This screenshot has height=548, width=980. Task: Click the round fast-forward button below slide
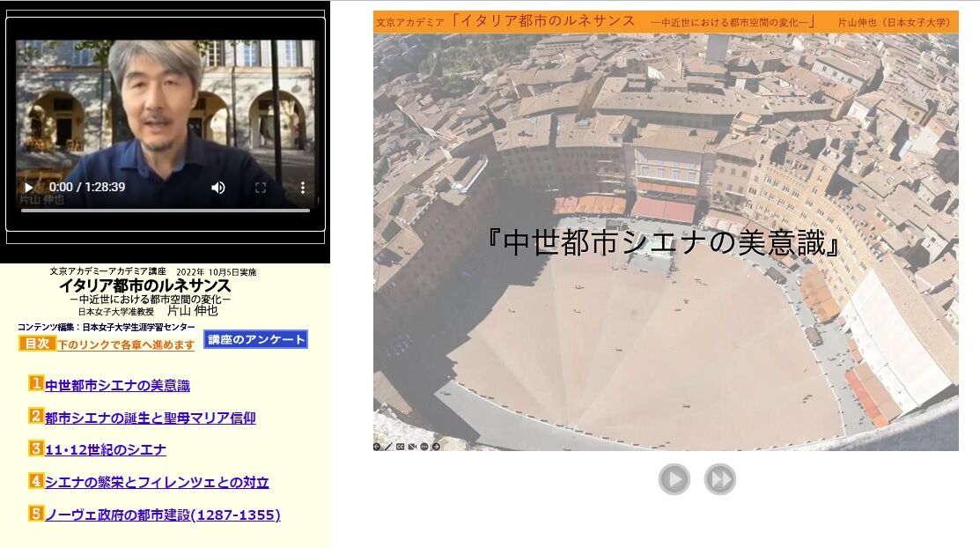(x=720, y=479)
